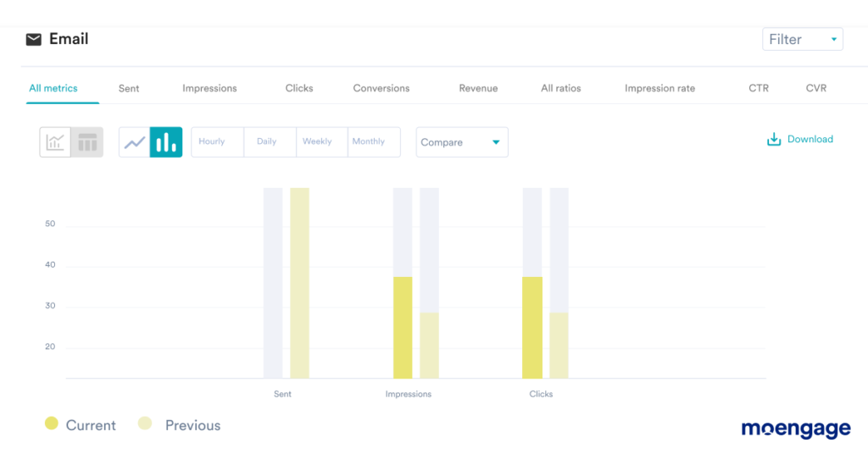The height and width of the screenshot is (454, 868).
Task: Click the Current legend color swatch
Action: [x=52, y=424]
